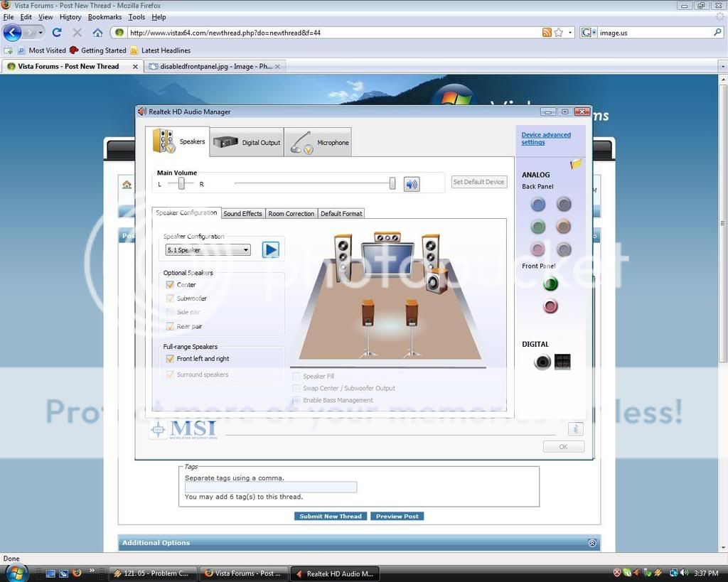The height and width of the screenshot is (582, 728).
Task: Open the Bookmarks menu in Firefox
Action: pyautogui.click(x=105, y=17)
